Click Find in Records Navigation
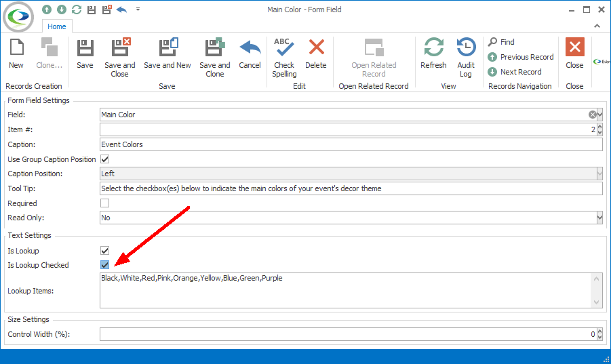 pyautogui.click(x=502, y=41)
